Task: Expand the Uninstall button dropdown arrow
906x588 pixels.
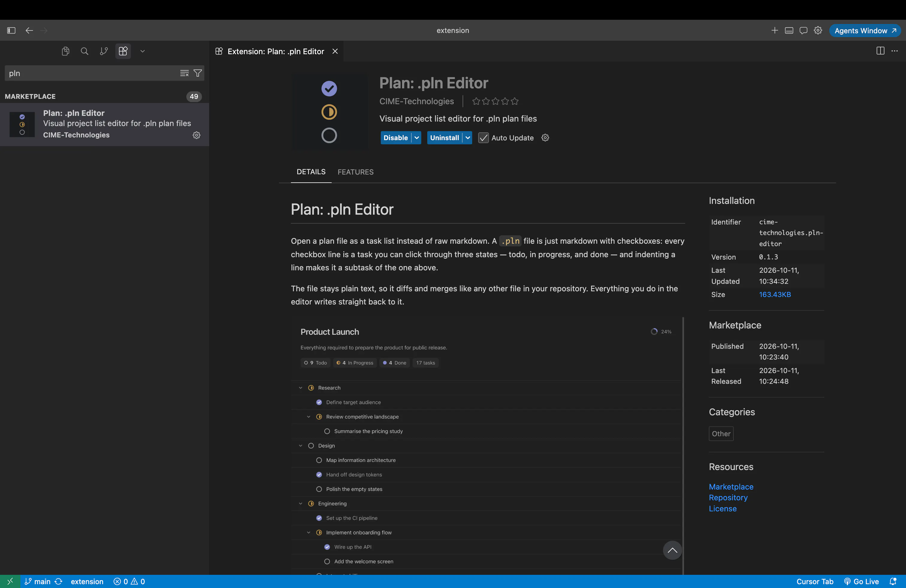Action: 468,138
